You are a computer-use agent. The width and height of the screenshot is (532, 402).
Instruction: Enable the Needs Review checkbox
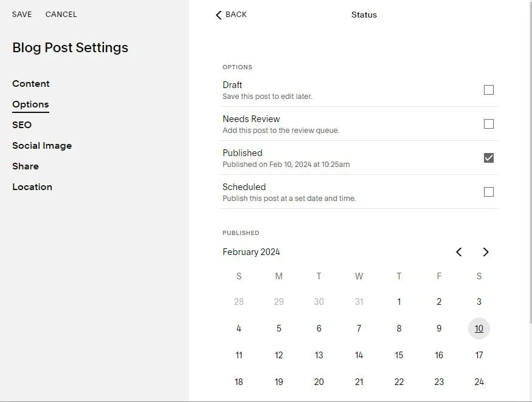click(488, 124)
